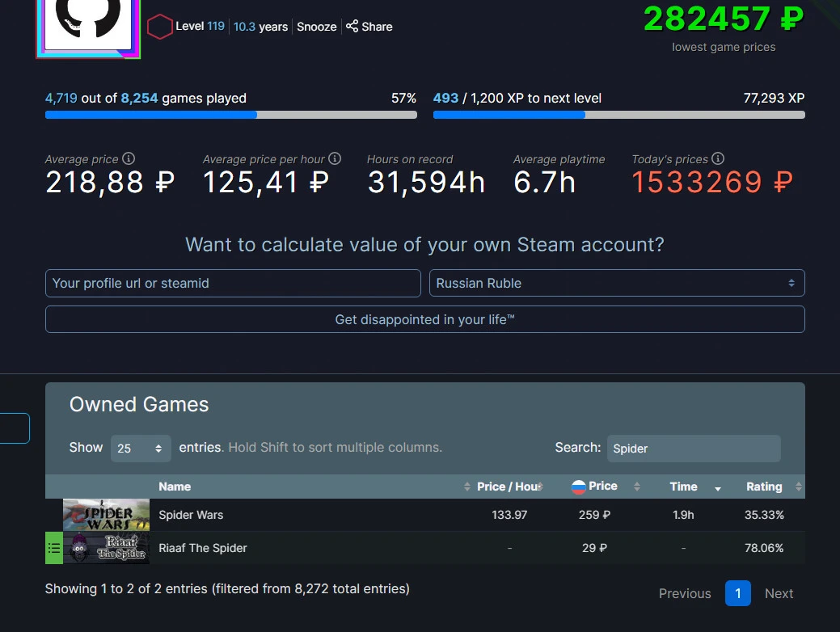Screen dimensions: 840x632
Task: Click the Owned Games heading
Action: click(139, 404)
